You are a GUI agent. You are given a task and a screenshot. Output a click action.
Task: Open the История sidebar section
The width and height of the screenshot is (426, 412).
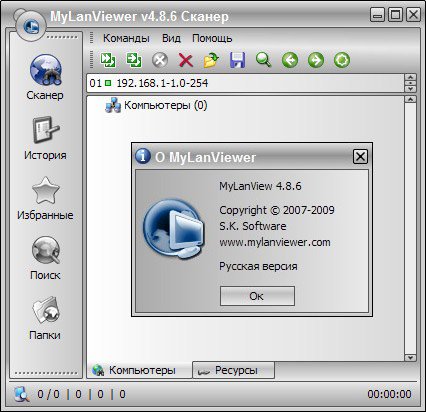coord(45,138)
